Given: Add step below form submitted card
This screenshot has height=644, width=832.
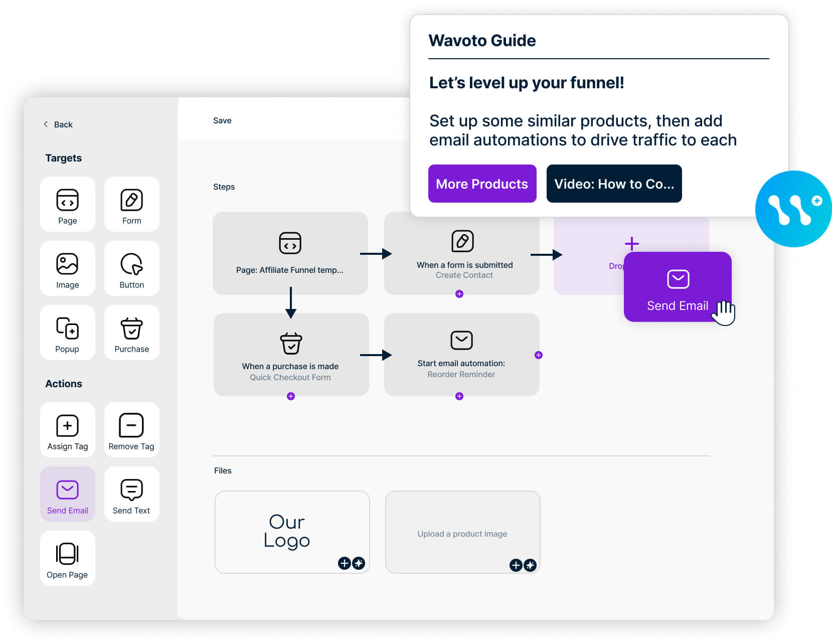Looking at the screenshot, I should (459, 294).
